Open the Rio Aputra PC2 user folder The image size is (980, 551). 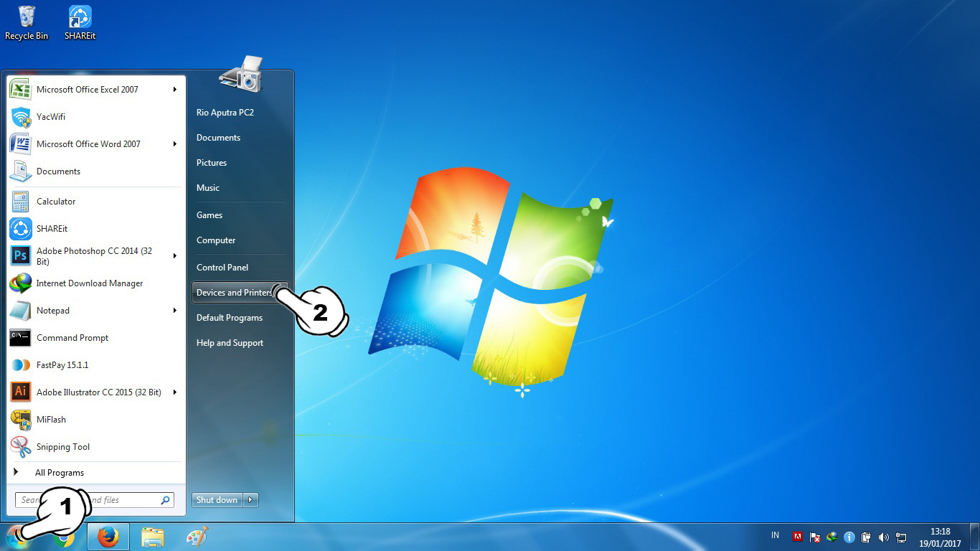pos(241,113)
